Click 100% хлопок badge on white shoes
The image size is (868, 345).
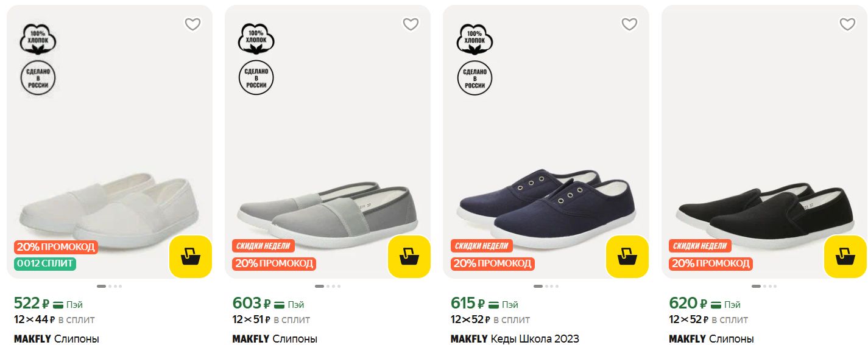(38, 40)
